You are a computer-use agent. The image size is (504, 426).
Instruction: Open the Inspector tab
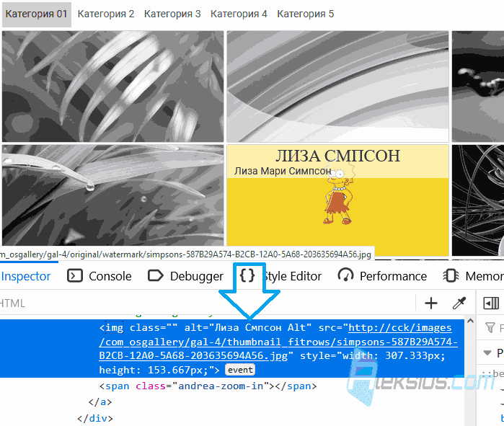pos(26,276)
